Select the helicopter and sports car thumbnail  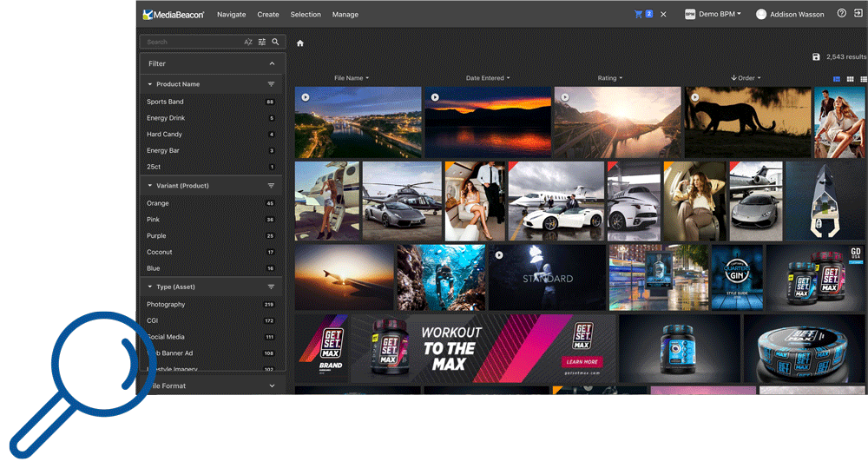pyautogui.click(x=402, y=201)
